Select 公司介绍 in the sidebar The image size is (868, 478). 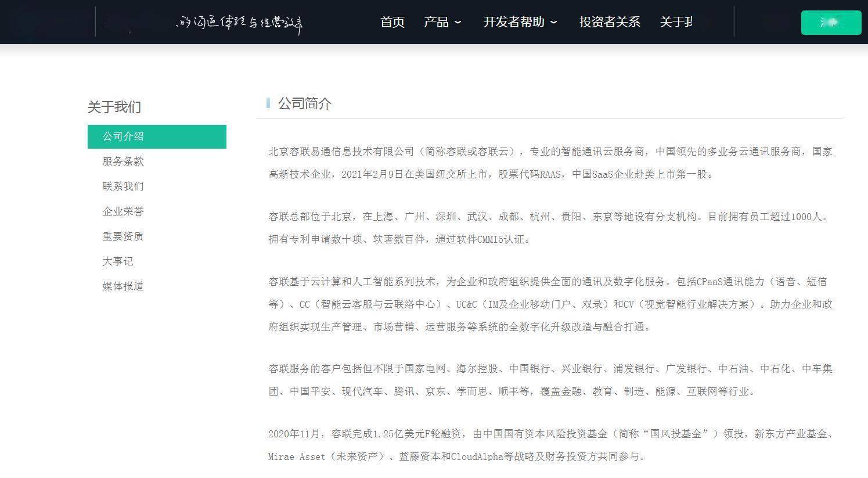(x=157, y=136)
